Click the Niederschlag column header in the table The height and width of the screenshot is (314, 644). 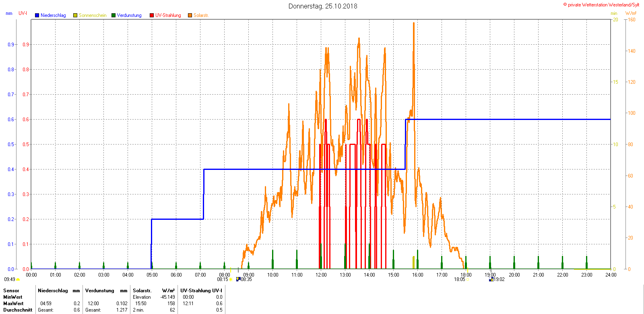pos(53,291)
